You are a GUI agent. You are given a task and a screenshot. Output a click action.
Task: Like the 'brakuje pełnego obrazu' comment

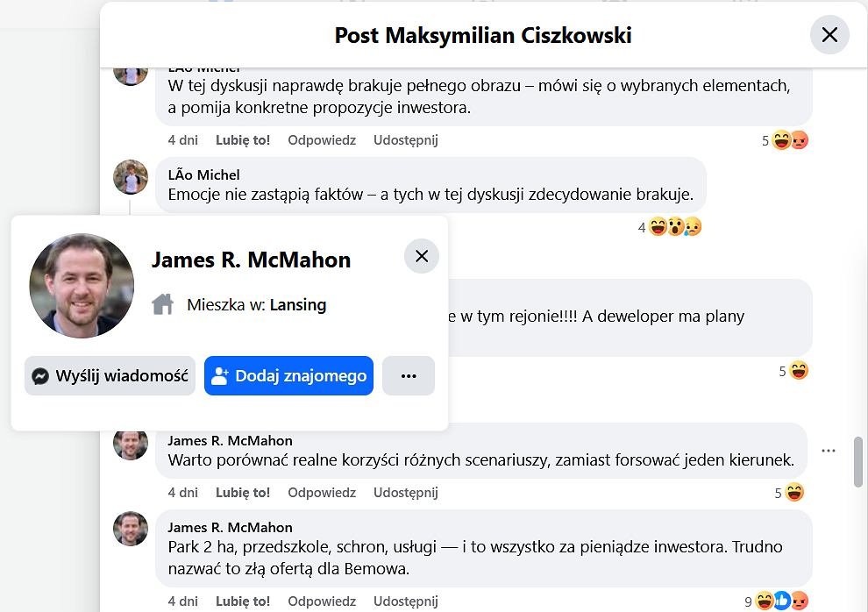243,140
